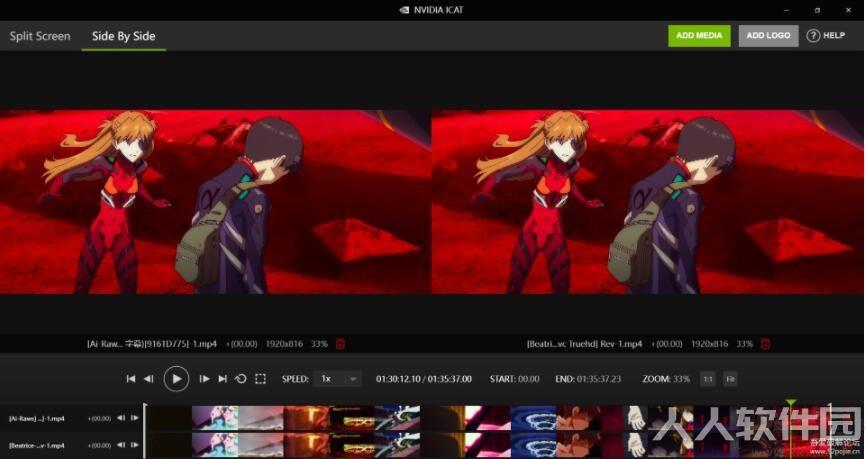Viewport: 866px width, 459px height.
Task: Open the SPEED 1x dropdown
Action: tap(338, 379)
